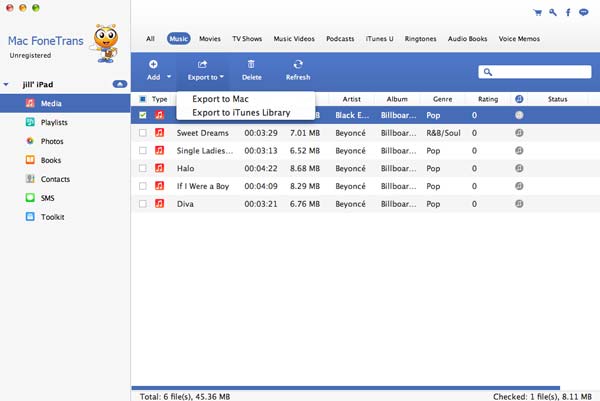The width and height of the screenshot is (600, 401).
Task: Sort by the Album column header
Action: pyautogui.click(x=397, y=99)
